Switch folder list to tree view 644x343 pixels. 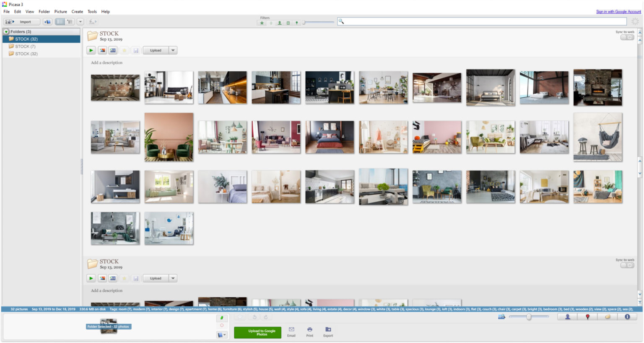70,21
